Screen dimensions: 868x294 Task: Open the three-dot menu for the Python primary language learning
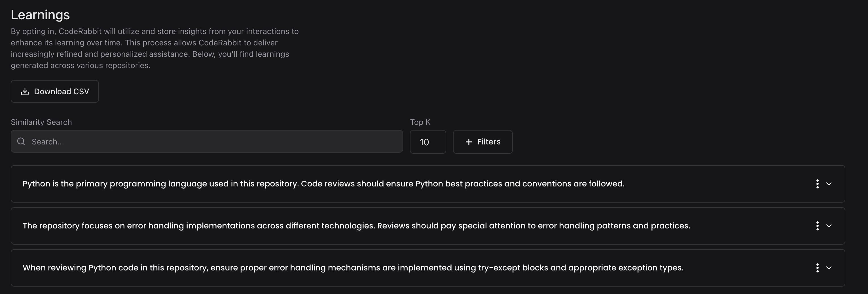tap(817, 184)
